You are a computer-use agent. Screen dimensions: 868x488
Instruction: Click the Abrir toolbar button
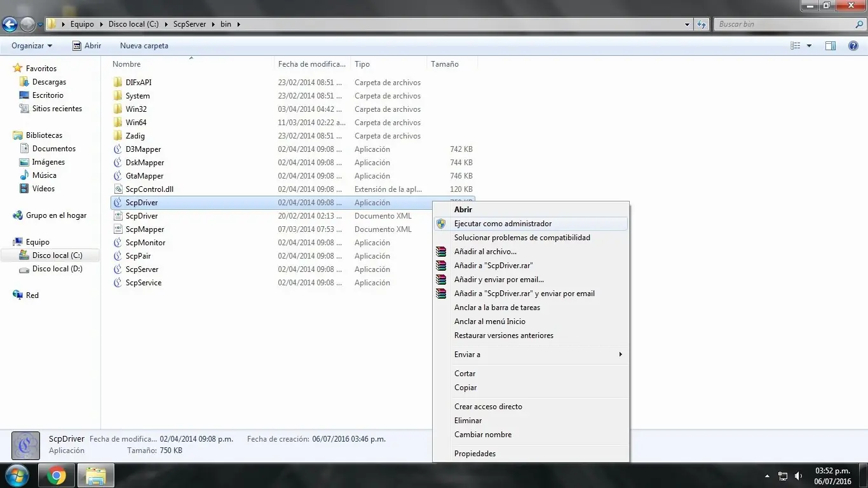87,46
